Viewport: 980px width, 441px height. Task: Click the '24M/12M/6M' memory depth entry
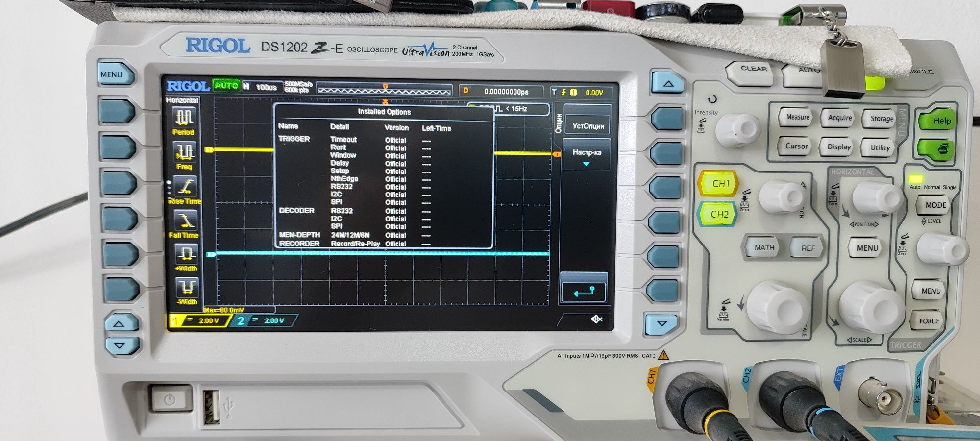click(350, 235)
